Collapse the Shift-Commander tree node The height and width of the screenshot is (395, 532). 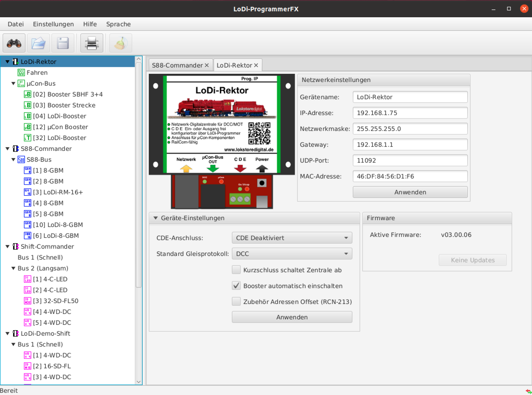point(8,247)
